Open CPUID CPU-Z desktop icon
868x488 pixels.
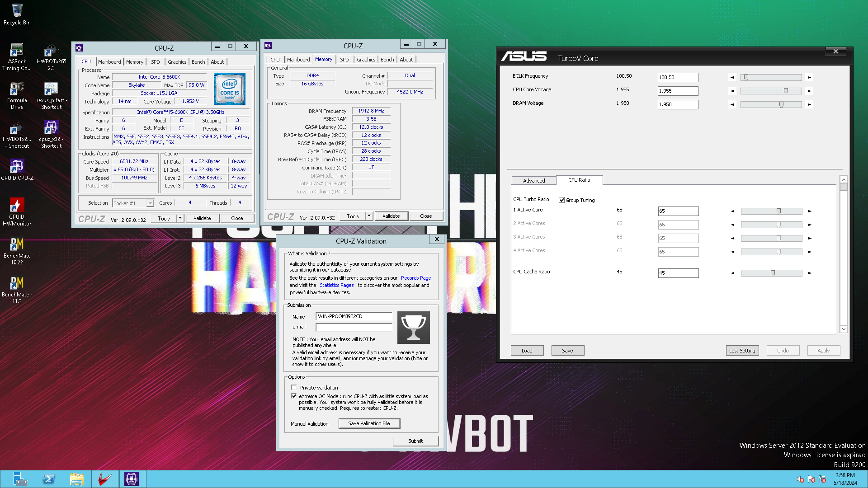tap(17, 170)
